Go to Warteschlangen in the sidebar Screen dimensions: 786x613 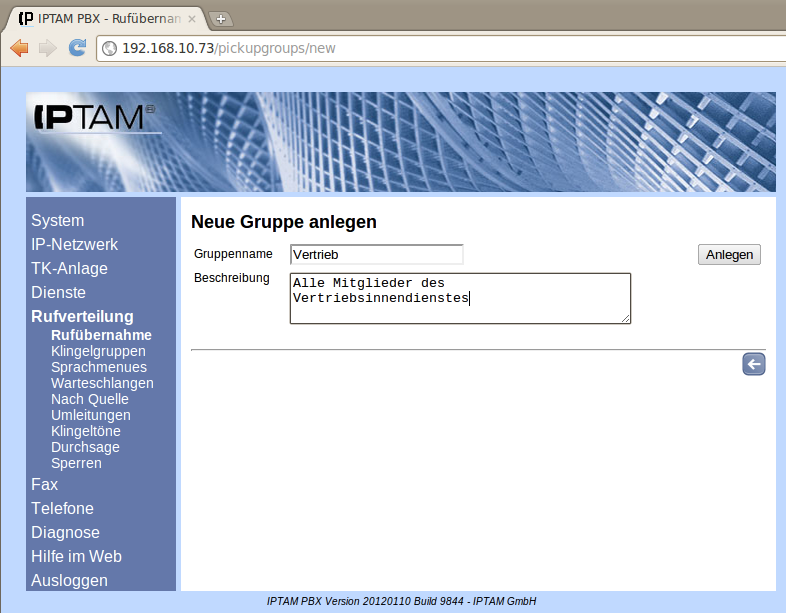102,383
